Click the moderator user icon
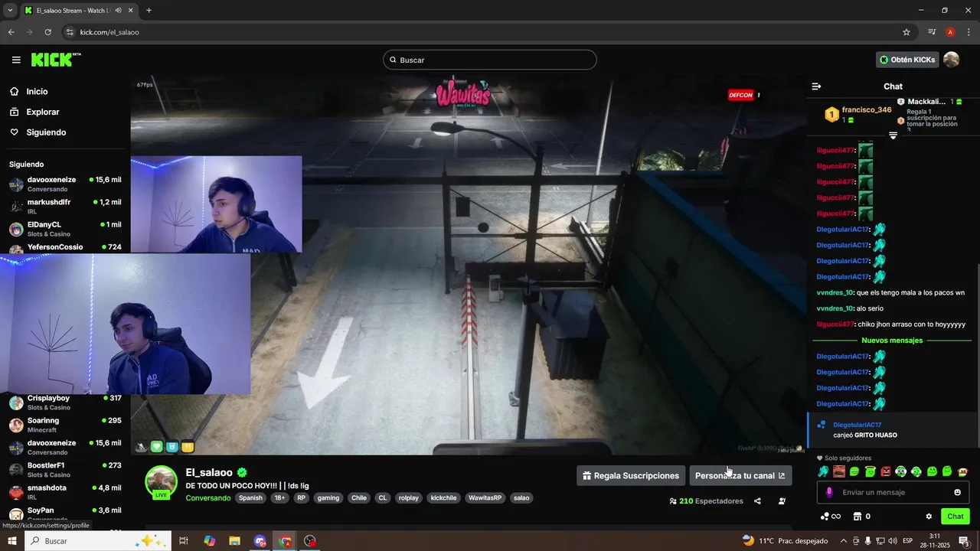Screen dimensions: 980x551 click(x=782, y=501)
